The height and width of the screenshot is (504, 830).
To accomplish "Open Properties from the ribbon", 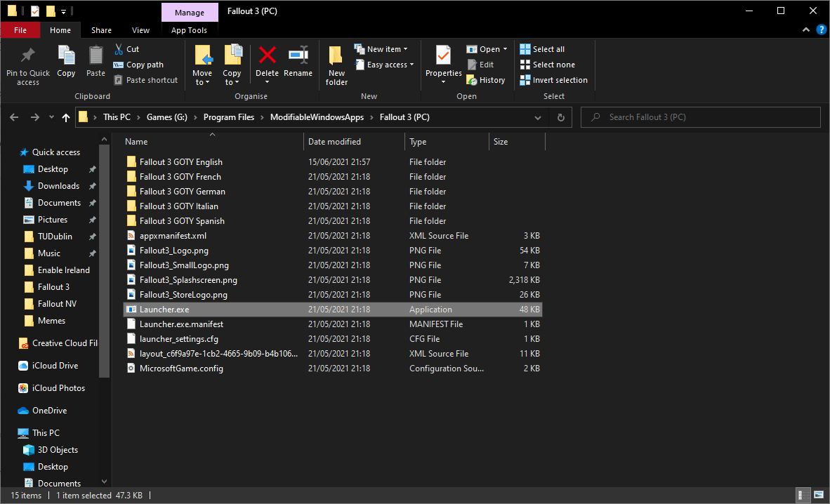I will click(x=444, y=65).
